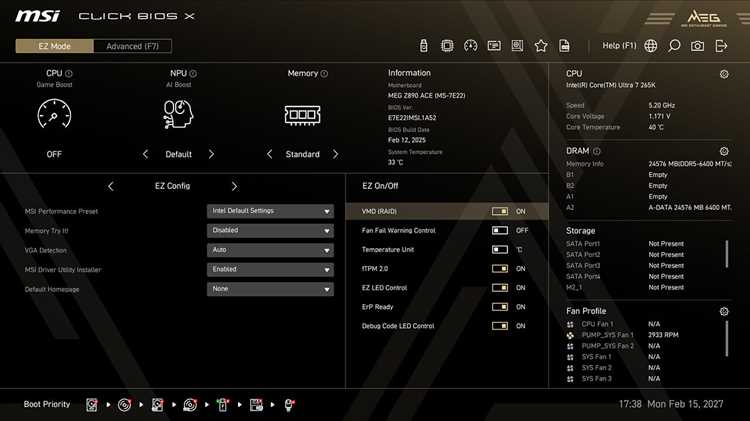Switch to the EZ Mode tab
This screenshot has height=421, width=750.
coord(55,46)
